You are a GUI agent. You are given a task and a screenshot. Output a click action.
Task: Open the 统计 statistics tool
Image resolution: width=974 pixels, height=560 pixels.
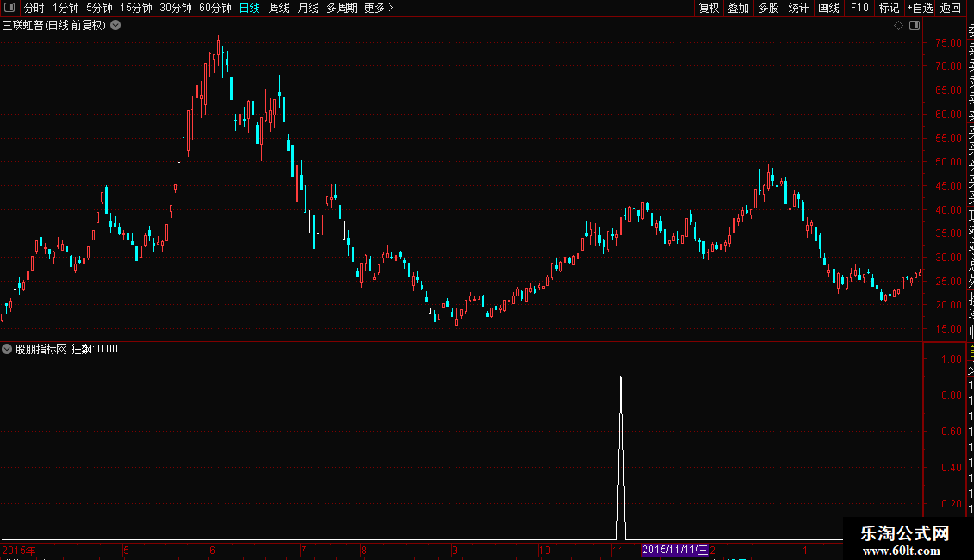[798, 8]
